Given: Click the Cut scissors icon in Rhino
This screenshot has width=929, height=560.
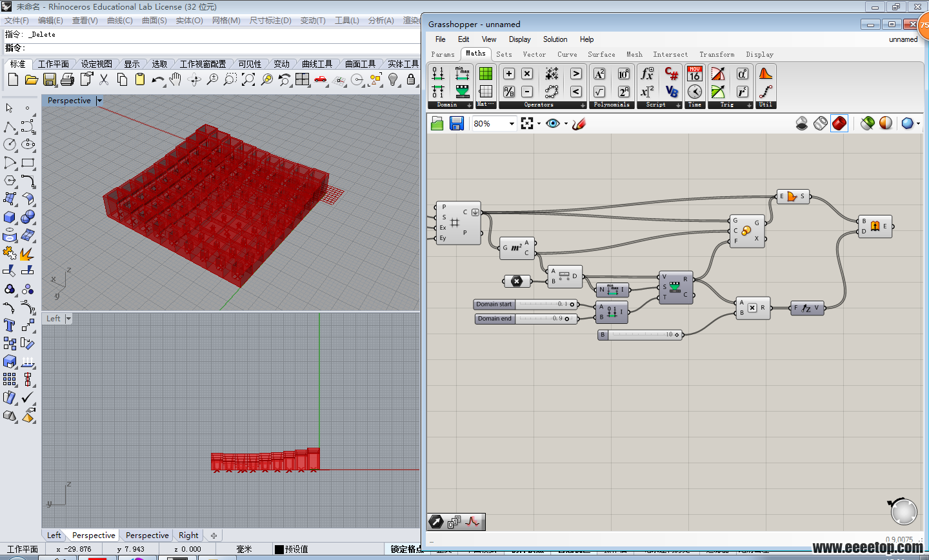Looking at the screenshot, I should (x=104, y=80).
